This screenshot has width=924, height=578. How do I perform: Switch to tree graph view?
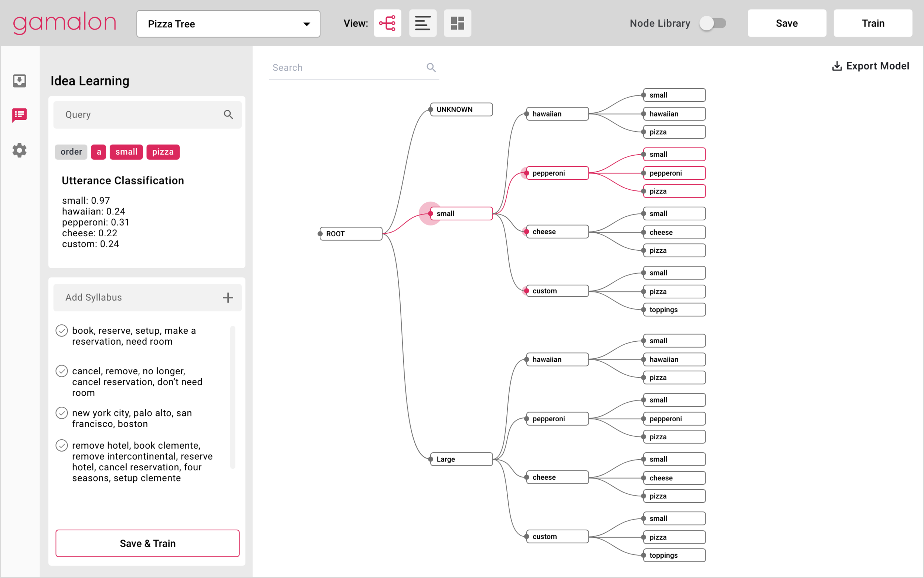(387, 23)
